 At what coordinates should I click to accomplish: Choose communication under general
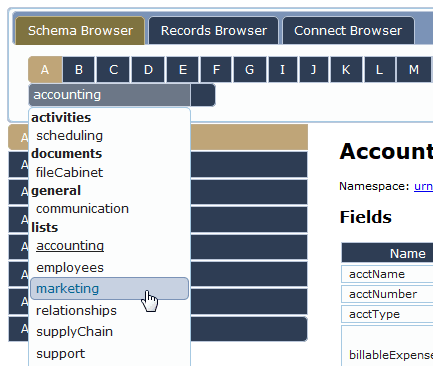point(82,209)
